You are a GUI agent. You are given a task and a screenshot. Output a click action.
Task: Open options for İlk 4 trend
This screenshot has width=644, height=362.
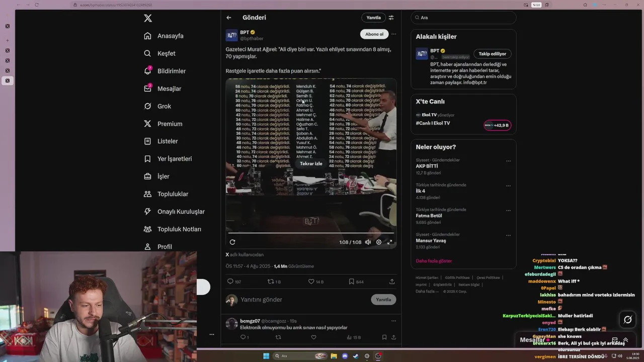click(x=508, y=186)
